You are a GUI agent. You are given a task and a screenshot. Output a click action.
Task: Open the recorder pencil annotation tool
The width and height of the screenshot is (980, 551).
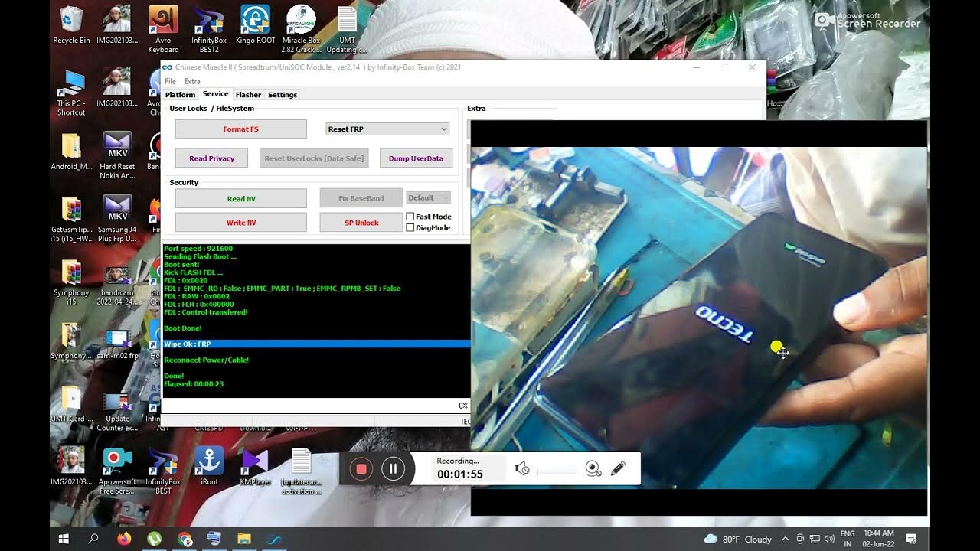pos(619,468)
